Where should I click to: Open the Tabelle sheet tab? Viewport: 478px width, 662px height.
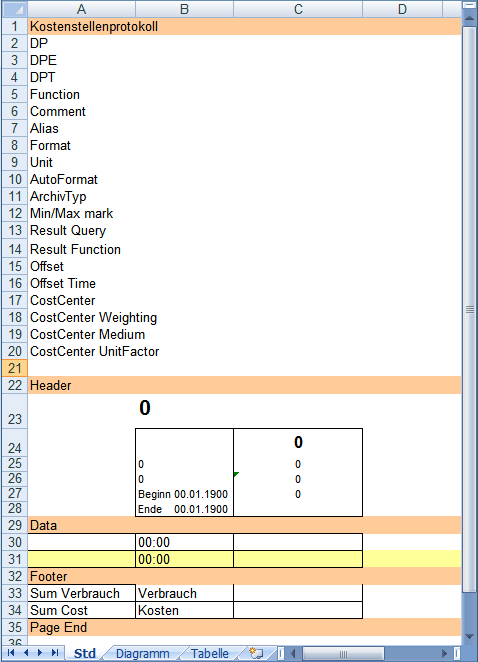(x=209, y=654)
